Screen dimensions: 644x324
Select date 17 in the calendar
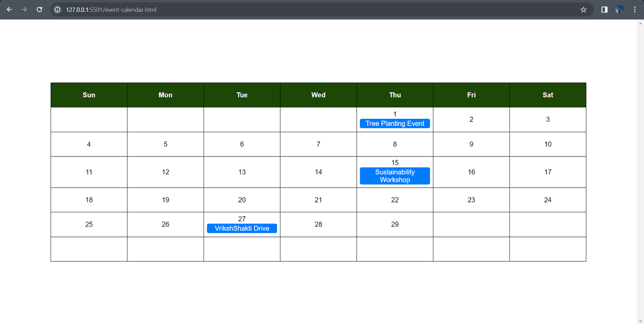pos(548,172)
